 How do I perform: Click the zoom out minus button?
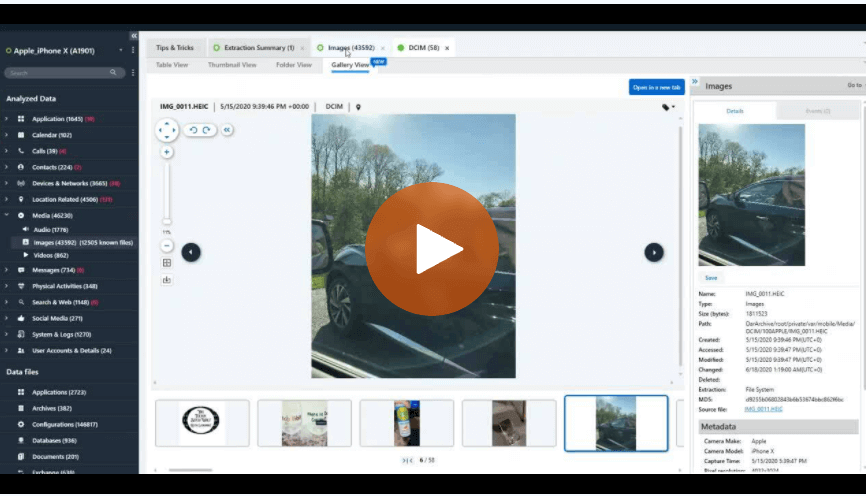pyautogui.click(x=167, y=245)
